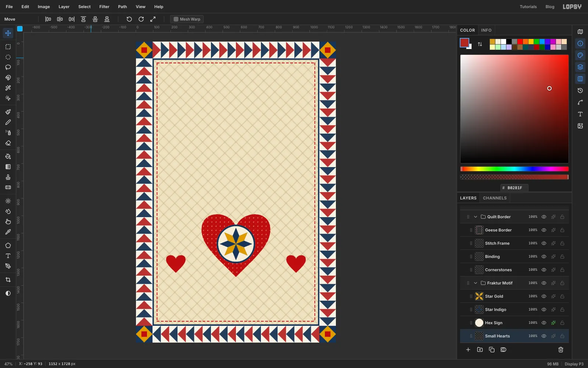The height and width of the screenshot is (368, 588).
Task: Open the Blog link
Action: (x=550, y=7)
